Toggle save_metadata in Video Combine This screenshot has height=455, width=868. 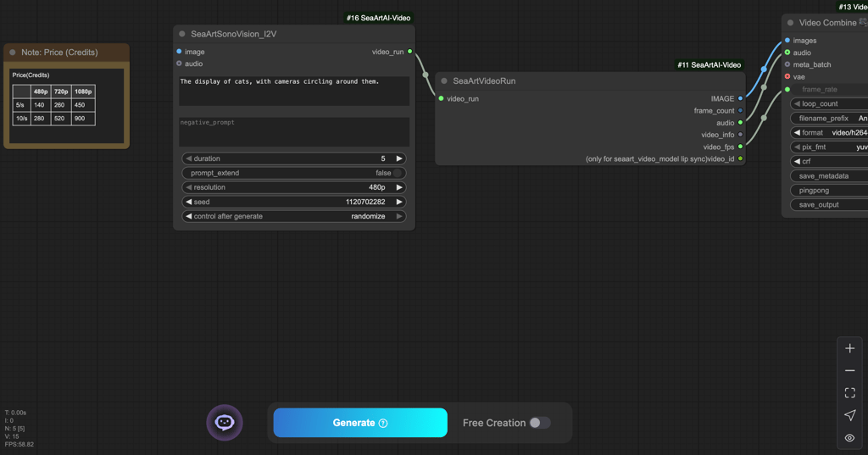829,176
